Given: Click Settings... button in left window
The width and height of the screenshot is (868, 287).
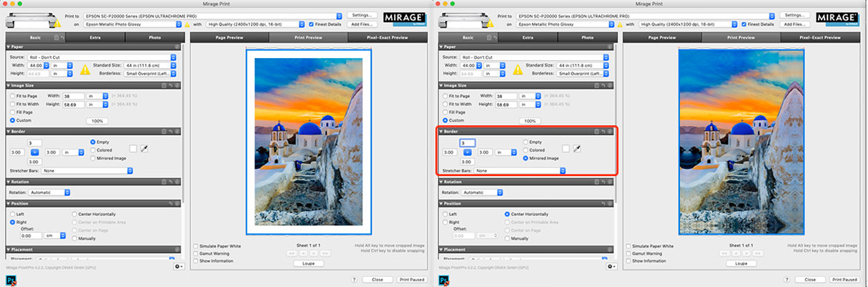Looking at the screenshot, I should pos(362,15).
